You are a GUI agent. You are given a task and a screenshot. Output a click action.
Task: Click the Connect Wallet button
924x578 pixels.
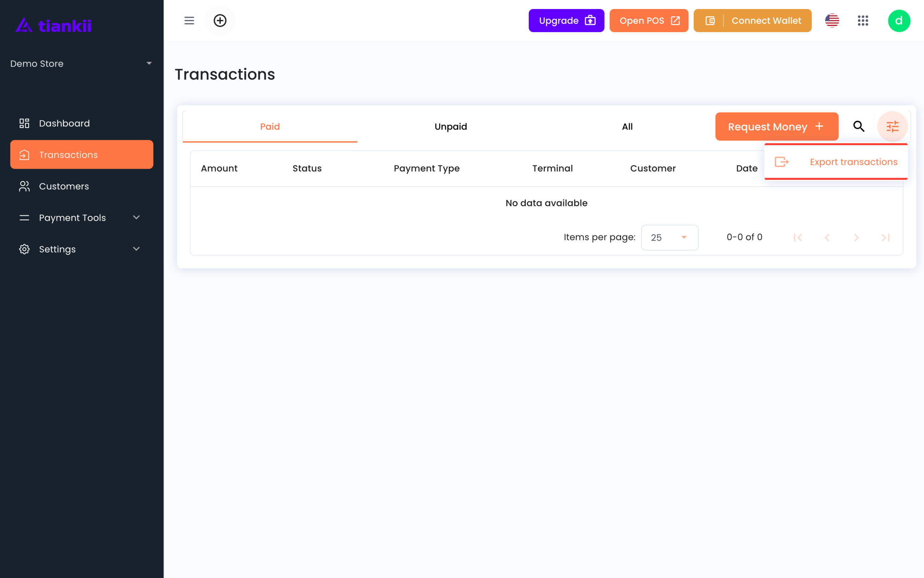pos(752,21)
